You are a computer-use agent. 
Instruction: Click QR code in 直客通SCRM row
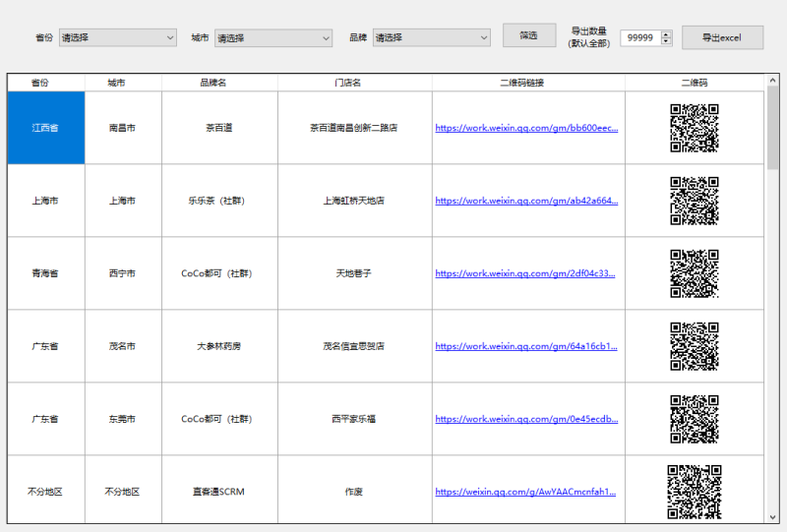point(695,492)
